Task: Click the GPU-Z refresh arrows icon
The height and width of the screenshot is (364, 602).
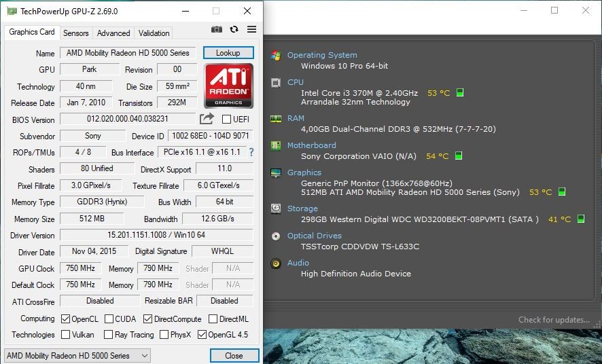Action: pyautogui.click(x=234, y=29)
